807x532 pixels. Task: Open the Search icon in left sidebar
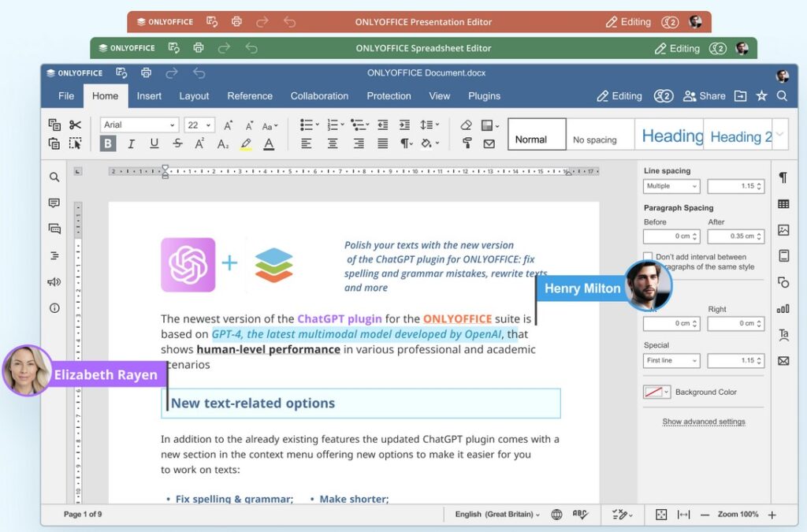(x=54, y=177)
